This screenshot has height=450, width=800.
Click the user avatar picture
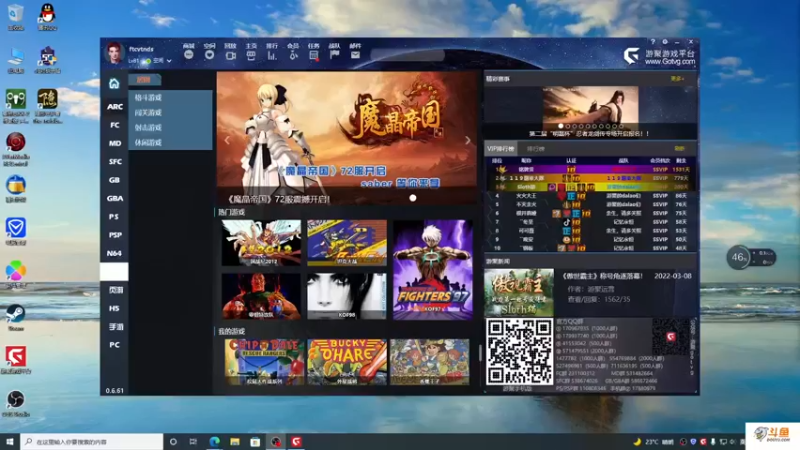(114, 54)
